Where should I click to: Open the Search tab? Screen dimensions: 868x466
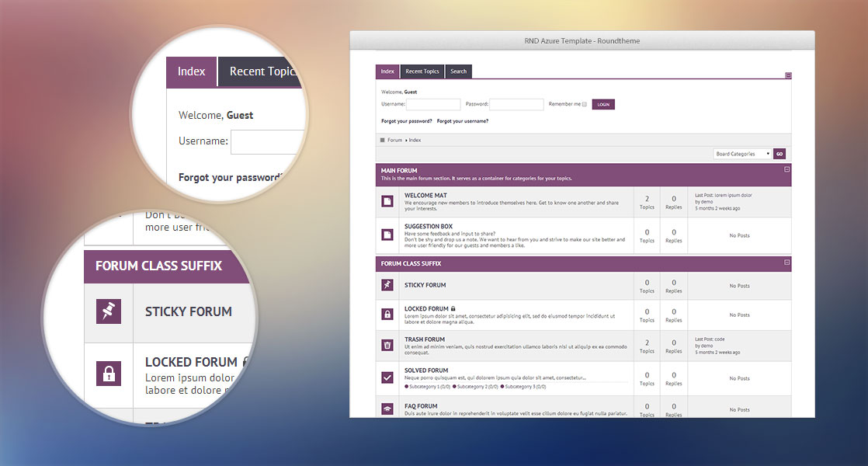click(x=458, y=71)
